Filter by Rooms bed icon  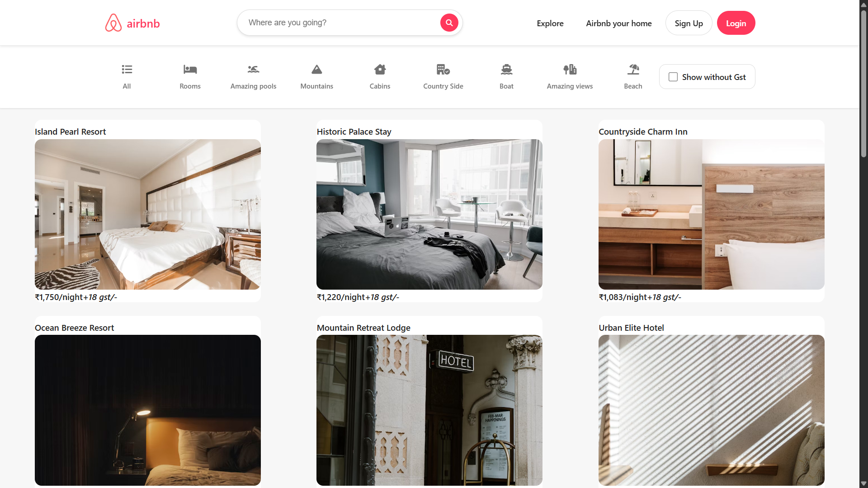190,70
